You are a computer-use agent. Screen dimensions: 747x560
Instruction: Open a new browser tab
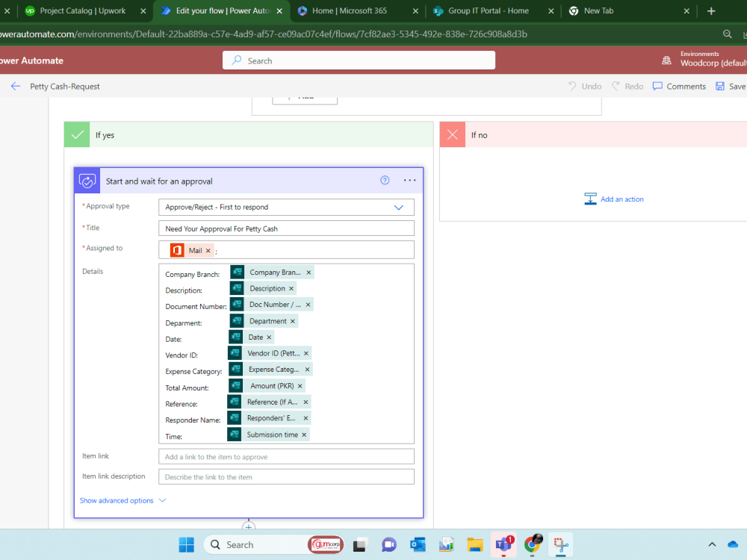[711, 11]
